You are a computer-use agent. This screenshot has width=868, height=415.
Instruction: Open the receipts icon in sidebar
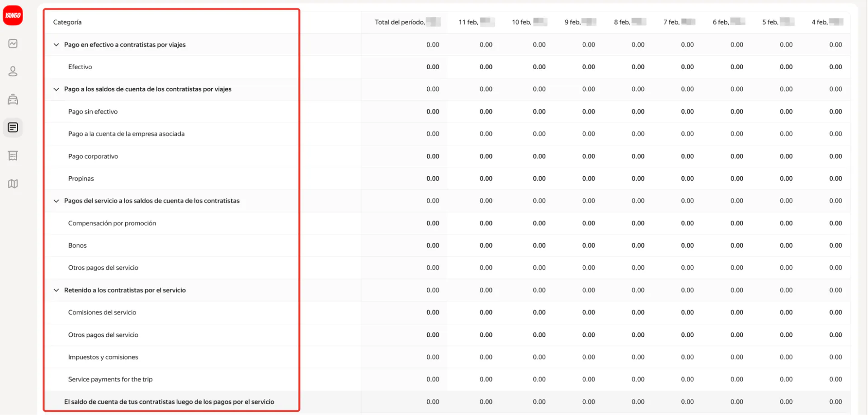click(x=13, y=156)
